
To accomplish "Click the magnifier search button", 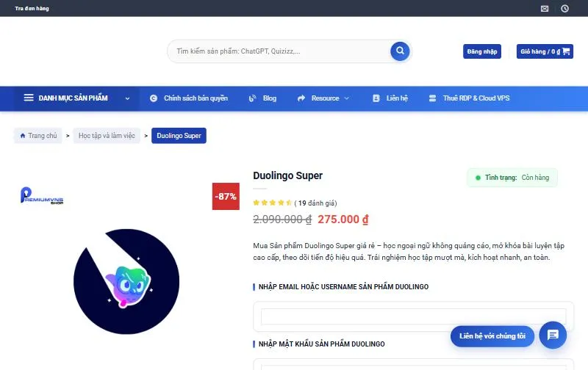I will [x=400, y=51].
